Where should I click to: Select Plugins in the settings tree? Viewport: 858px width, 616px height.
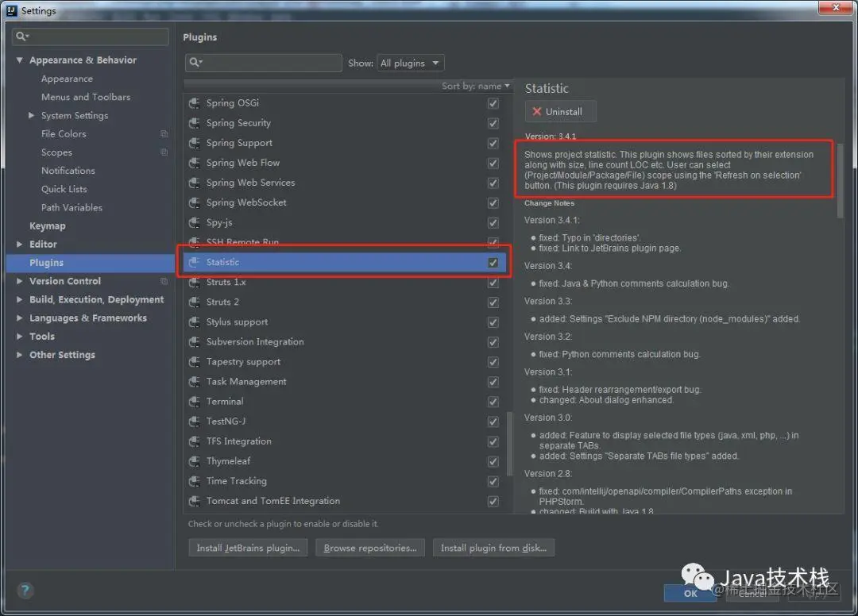tap(91, 263)
